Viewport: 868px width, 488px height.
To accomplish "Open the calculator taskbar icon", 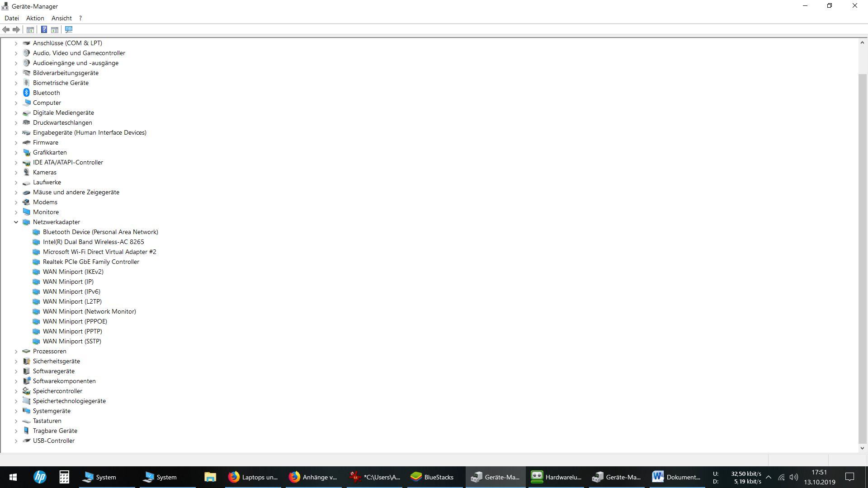I will [64, 477].
